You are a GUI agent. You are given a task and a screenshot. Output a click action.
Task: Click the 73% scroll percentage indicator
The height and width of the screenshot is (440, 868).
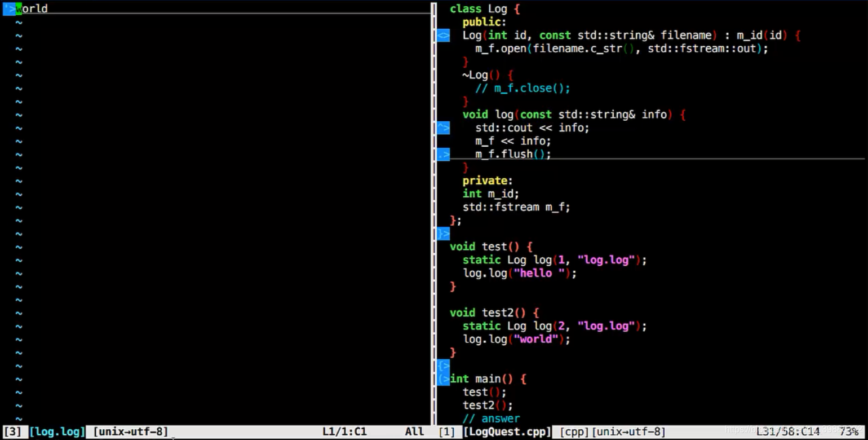coord(849,432)
